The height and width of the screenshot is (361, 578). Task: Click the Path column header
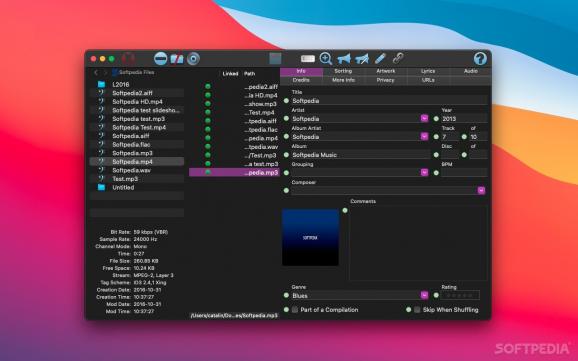coord(250,74)
